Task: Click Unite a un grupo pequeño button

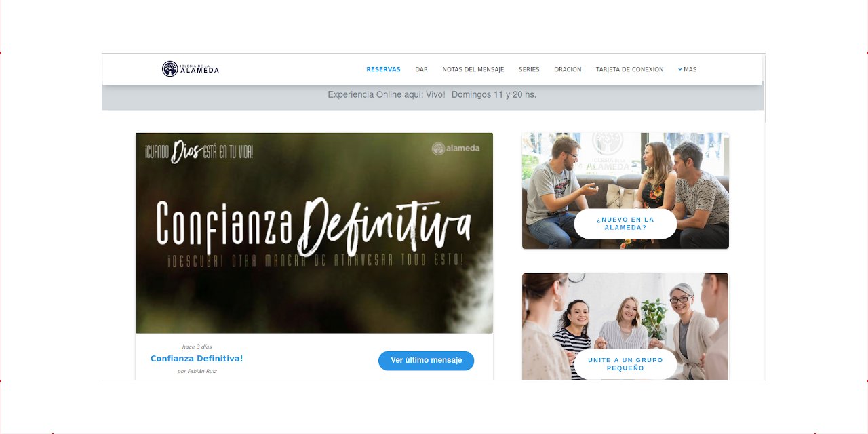Action: (x=625, y=364)
